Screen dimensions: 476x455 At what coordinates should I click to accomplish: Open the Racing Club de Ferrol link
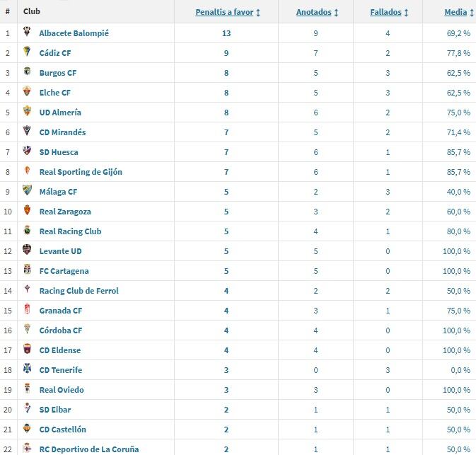pyautogui.click(x=79, y=291)
